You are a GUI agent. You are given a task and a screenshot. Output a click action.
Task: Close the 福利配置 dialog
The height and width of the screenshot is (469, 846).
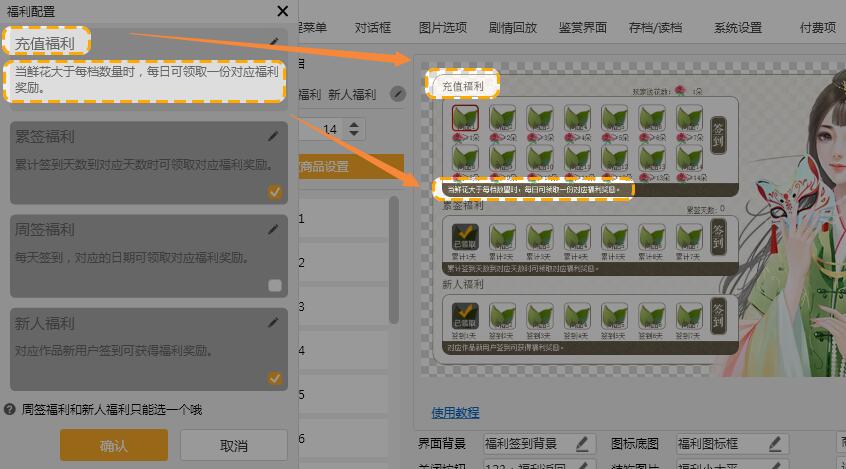tap(282, 12)
